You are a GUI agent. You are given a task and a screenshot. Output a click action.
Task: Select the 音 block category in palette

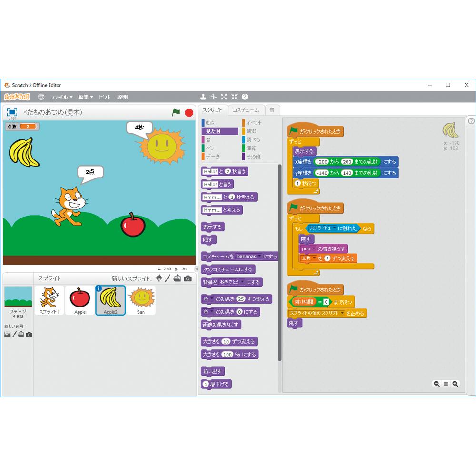[x=220, y=139]
